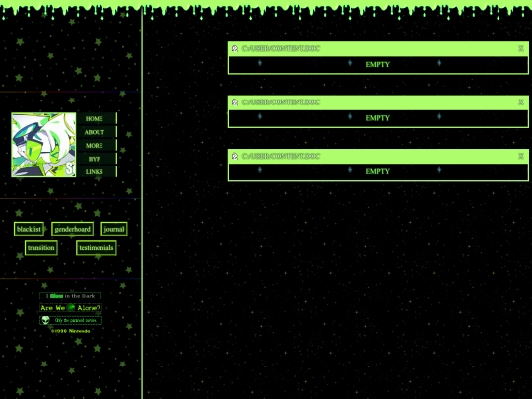Screen dimensions: 532x399
Task: Click the 'I Glow in the Dark' badge
Action: pos(71,296)
